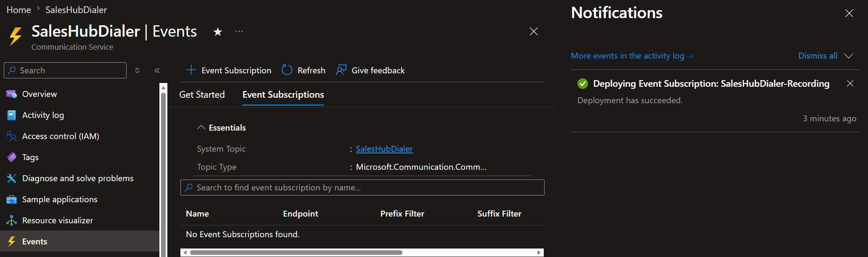This screenshot has height=257, width=868.
Task: Open Sample applications
Action: coord(60,199)
